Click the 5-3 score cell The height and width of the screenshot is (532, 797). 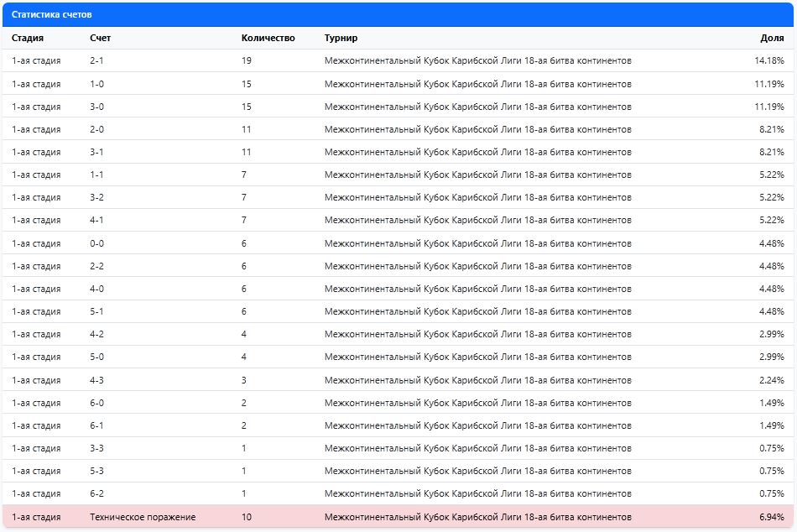97,471
